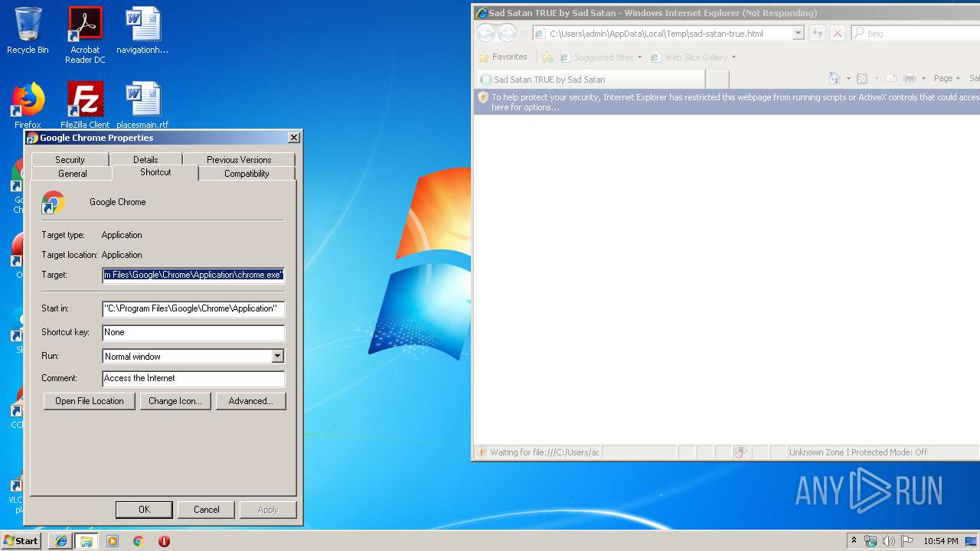Click the RSS Feeds icon
980x551 pixels.
pyautogui.click(x=862, y=79)
